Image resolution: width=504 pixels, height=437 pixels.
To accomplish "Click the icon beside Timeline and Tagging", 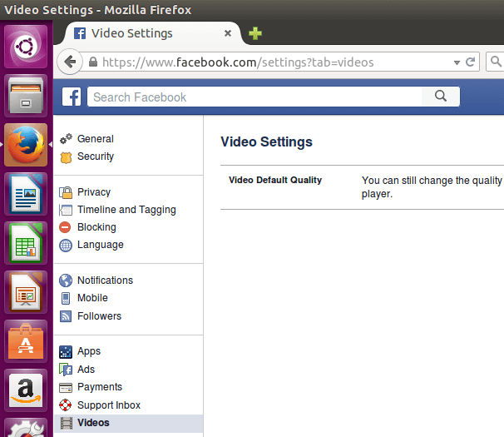I will (66, 210).
